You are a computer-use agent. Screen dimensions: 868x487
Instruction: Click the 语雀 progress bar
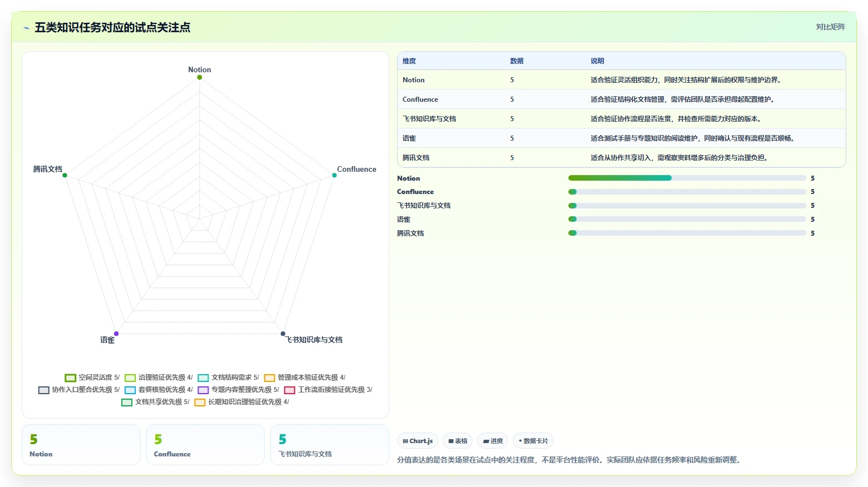(687, 220)
